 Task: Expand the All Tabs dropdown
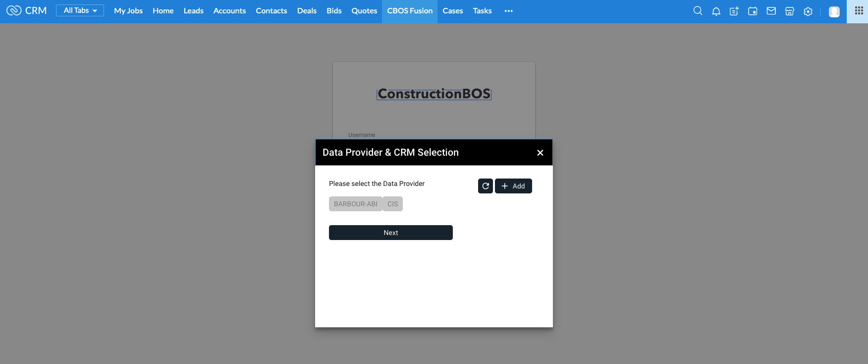pyautogui.click(x=80, y=10)
